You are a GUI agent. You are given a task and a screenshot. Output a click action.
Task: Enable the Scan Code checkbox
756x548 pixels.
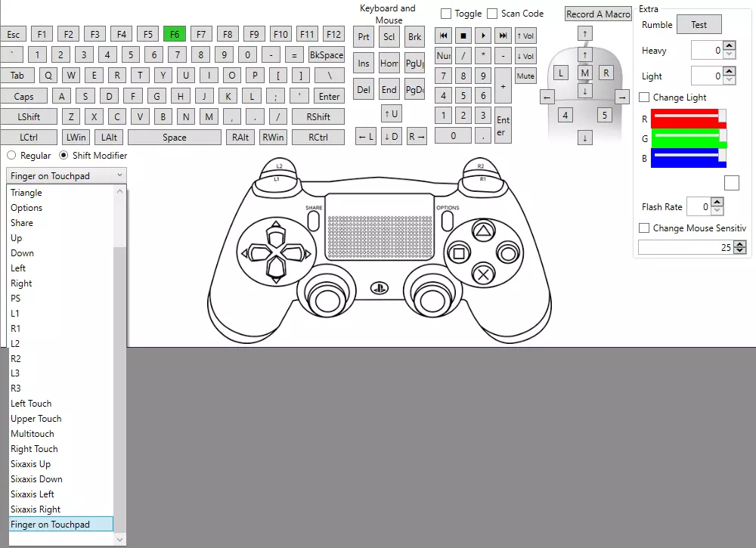click(x=492, y=14)
